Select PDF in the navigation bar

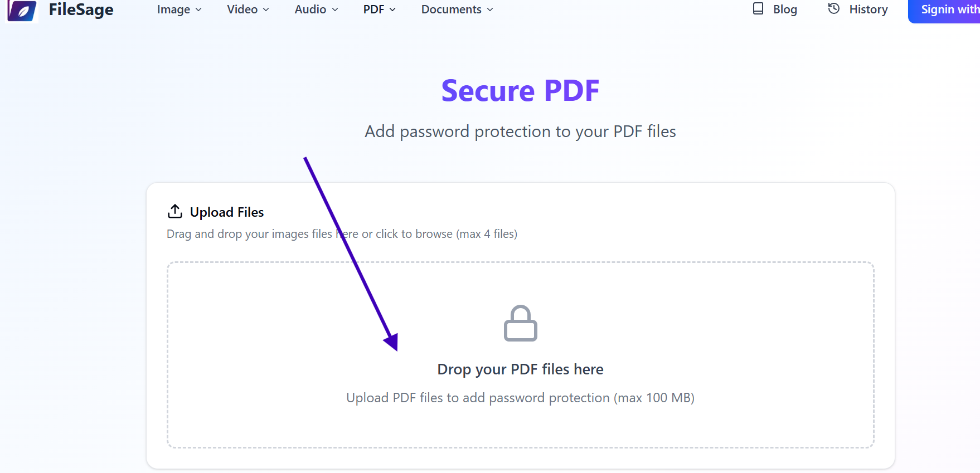(x=373, y=9)
